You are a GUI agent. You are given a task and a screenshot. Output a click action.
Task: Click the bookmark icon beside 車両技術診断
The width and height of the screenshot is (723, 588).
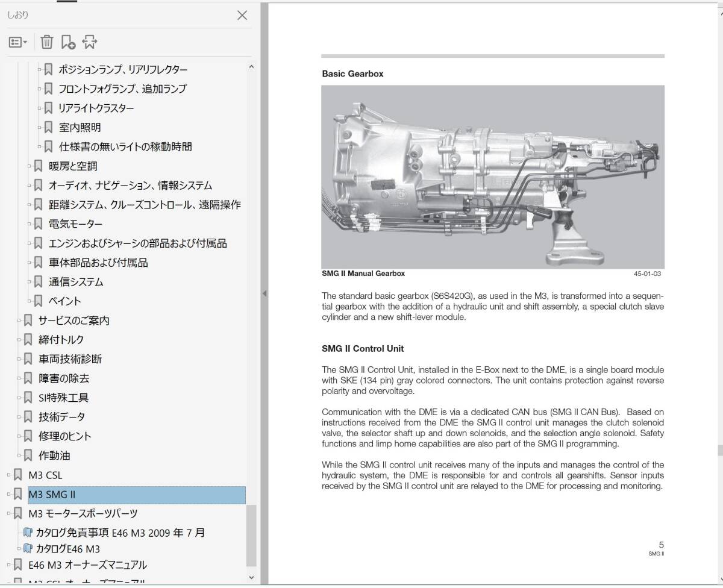click(x=28, y=359)
